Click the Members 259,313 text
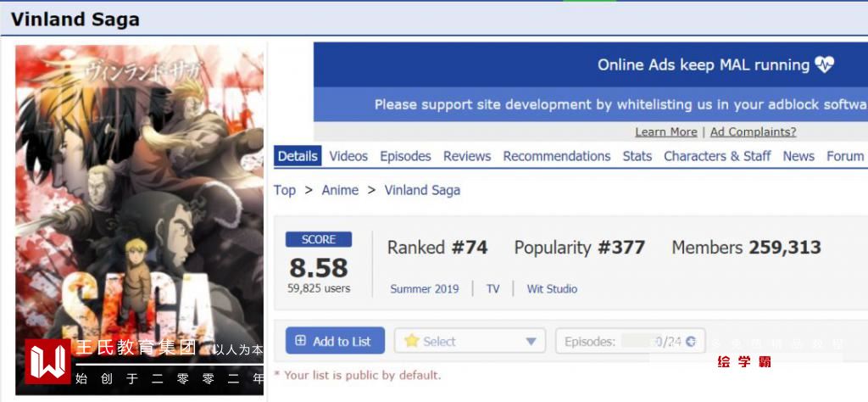This screenshot has width=868, height=402. click(746, 248)
